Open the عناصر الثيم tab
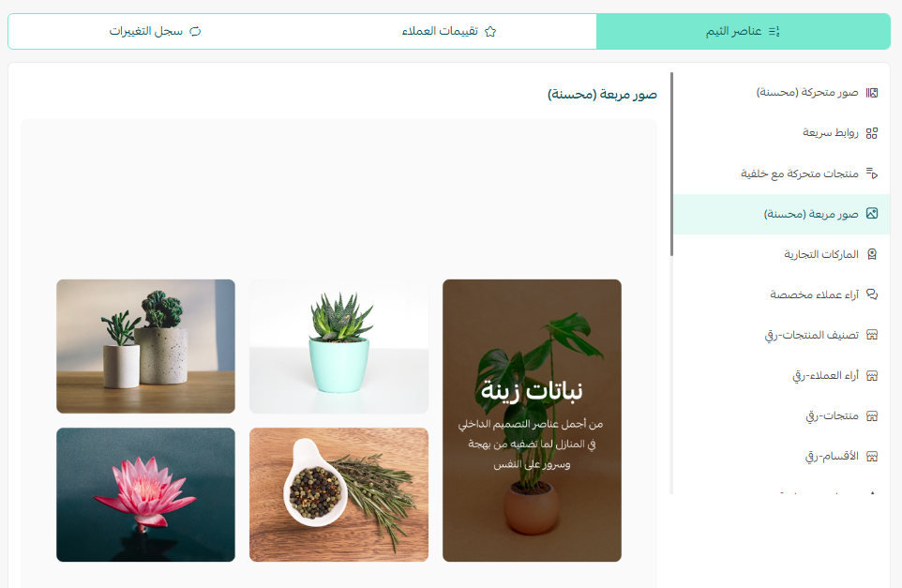Screen dimensions: 902x588 coord(744,31)
